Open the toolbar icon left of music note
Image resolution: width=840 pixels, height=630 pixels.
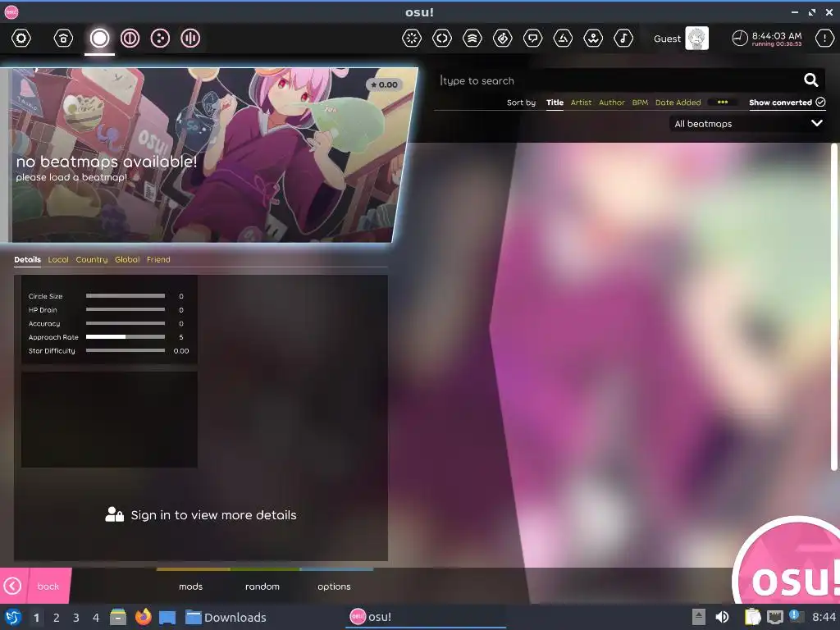click(593, 38)
